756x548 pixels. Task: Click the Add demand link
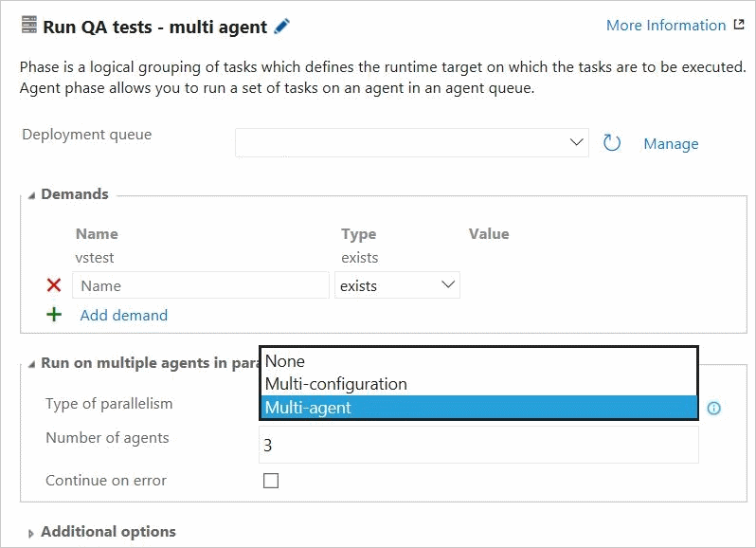tap(124, 315)
